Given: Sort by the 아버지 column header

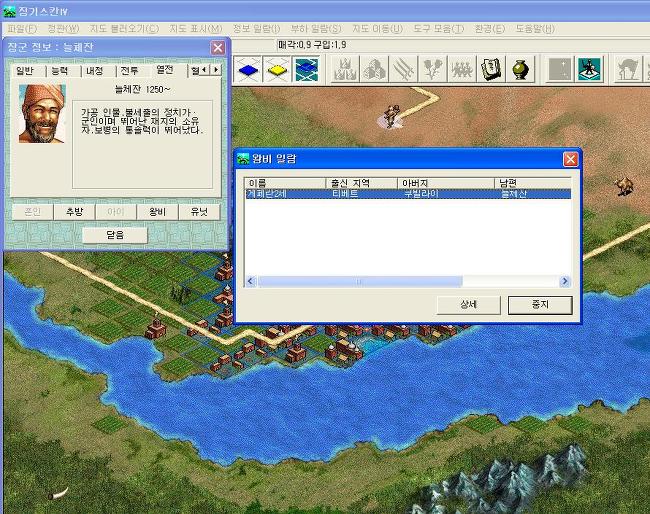Looking at the screenshot, I should (x=446, y=183).
